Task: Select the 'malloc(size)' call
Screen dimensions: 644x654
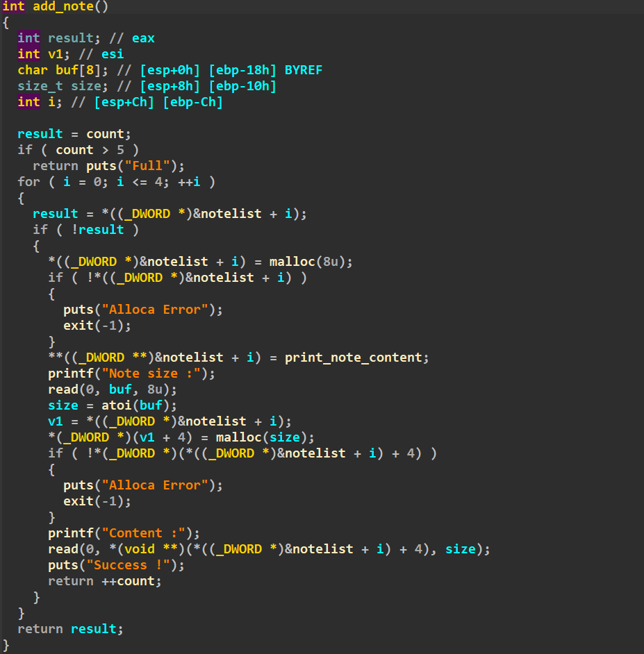Action: point(262,437)
